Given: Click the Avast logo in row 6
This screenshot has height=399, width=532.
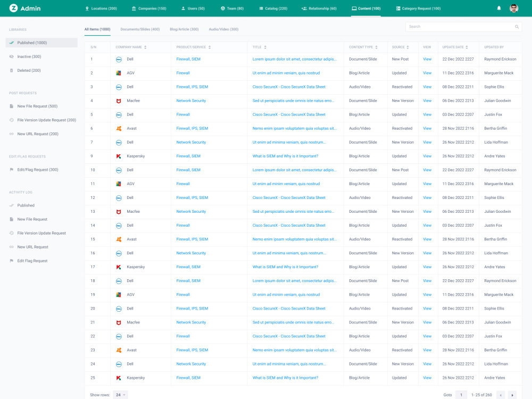Looking at the screenshot, I should [x=119, y=129].
